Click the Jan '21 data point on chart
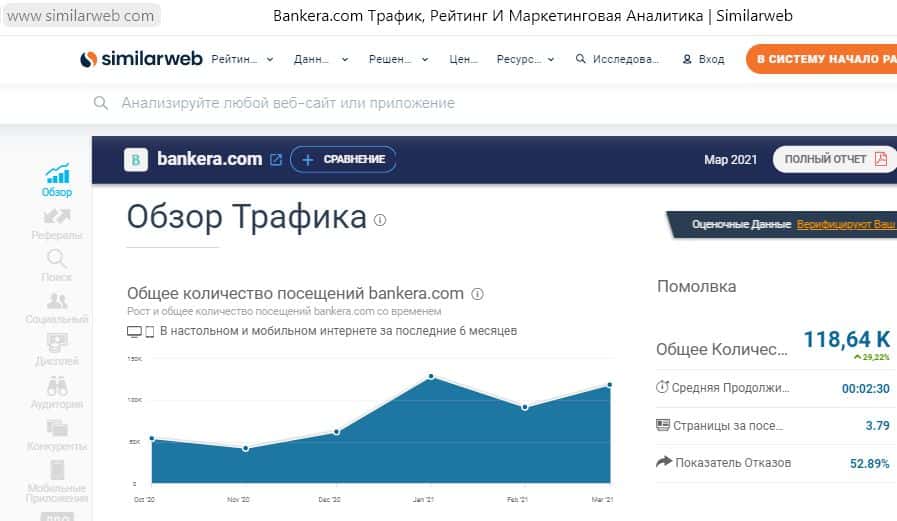 coord(431,376)
